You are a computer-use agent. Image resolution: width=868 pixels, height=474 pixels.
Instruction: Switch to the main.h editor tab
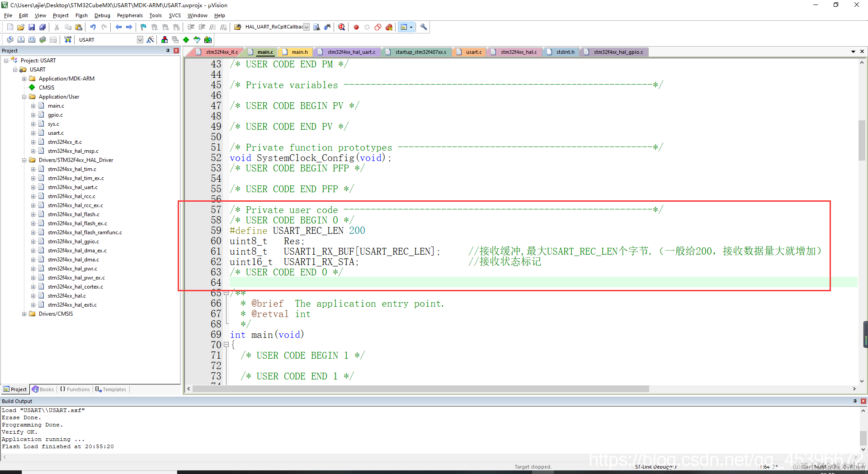tap(296, 52)
